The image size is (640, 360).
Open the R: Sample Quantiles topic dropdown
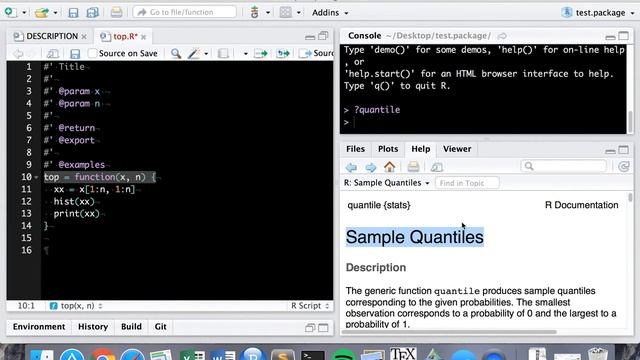click(x=387, y=183)
